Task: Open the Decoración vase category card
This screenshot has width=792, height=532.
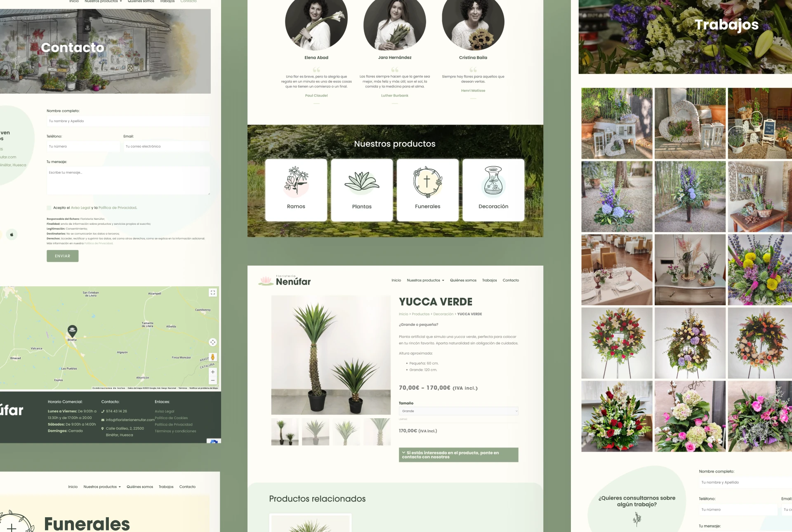Action: (x=493, y=190)
